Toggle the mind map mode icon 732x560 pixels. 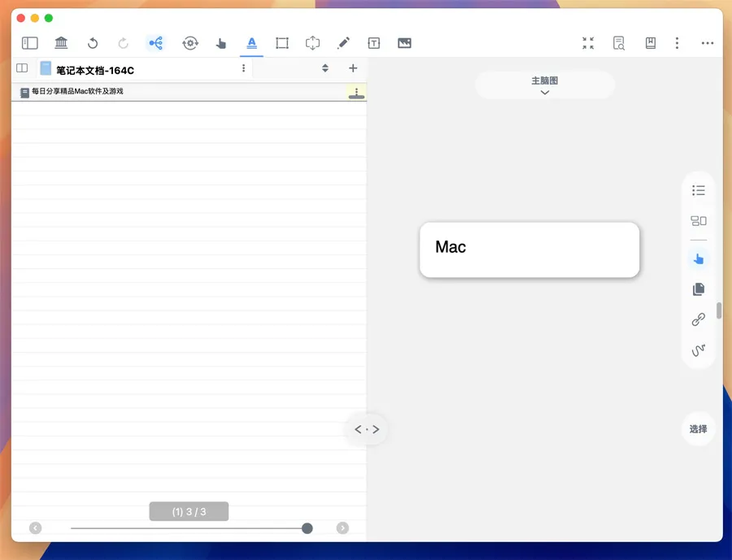(155, 43)
